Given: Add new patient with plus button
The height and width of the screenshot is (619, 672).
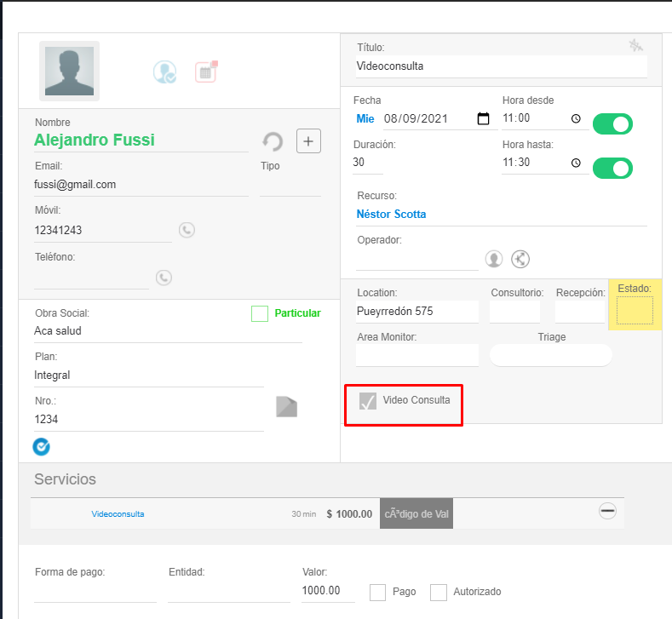Looking at the screenshot, I should click(308, 140).
